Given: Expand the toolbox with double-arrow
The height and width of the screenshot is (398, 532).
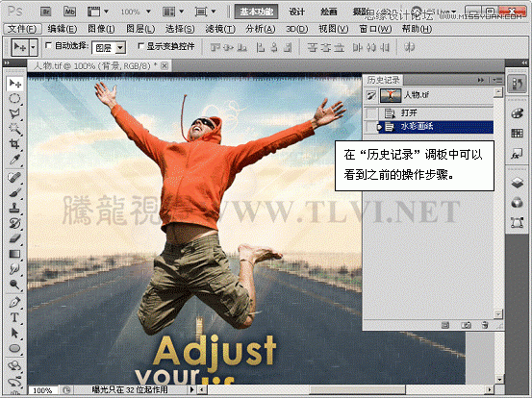Looking at the screenshot, I should (7, 62).
